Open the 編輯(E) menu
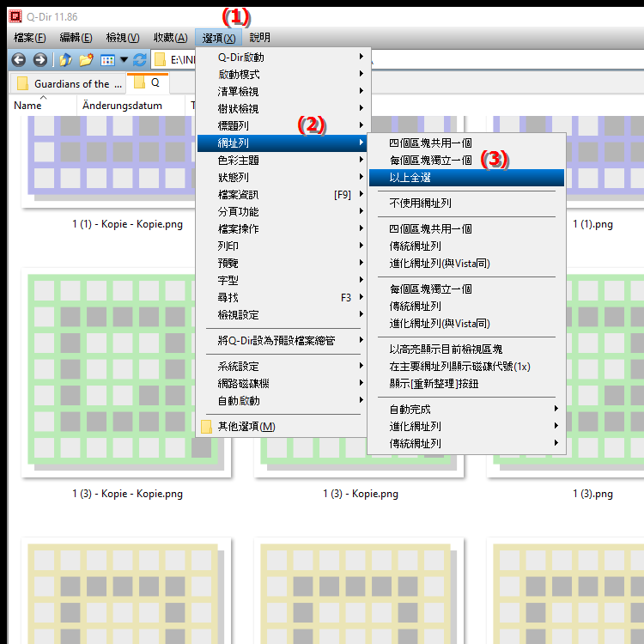The width and height of the screenshot is (644, 644). click(x=76, y=38)
